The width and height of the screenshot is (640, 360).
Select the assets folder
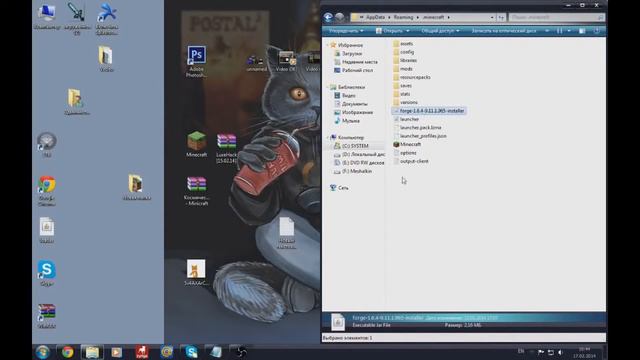point(406,44)
